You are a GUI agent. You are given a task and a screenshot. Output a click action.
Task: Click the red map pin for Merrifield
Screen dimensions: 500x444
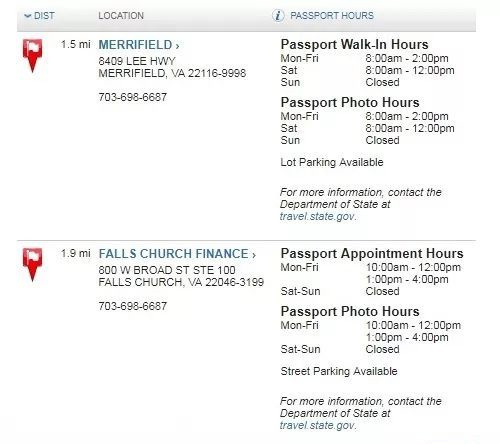(32, 55)
